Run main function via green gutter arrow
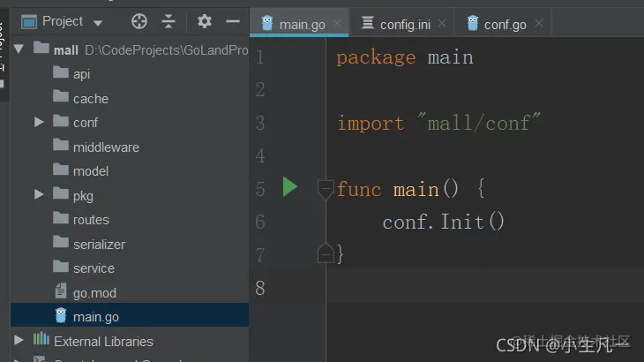 point(290,187)
